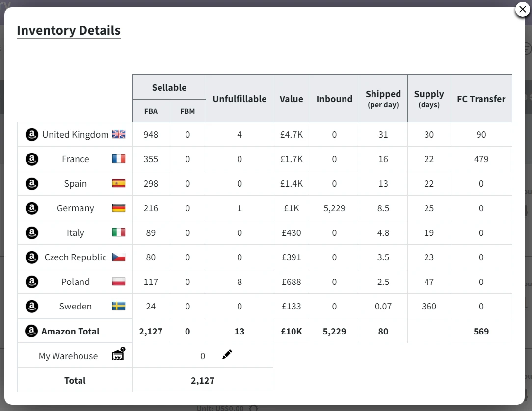Click the Inbound column header
The image size is (532, 411).
[335, 99]
